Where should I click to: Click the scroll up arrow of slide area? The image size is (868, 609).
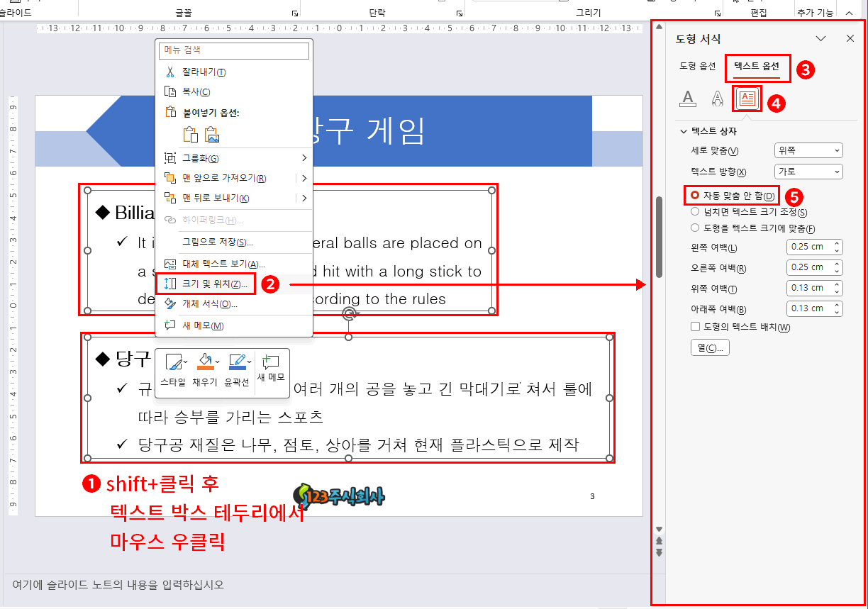coord(659,27)
